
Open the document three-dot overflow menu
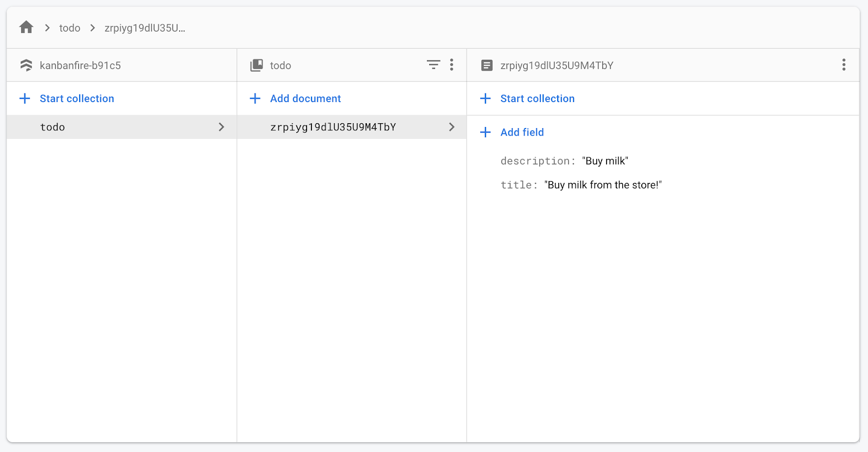point(844,65)
